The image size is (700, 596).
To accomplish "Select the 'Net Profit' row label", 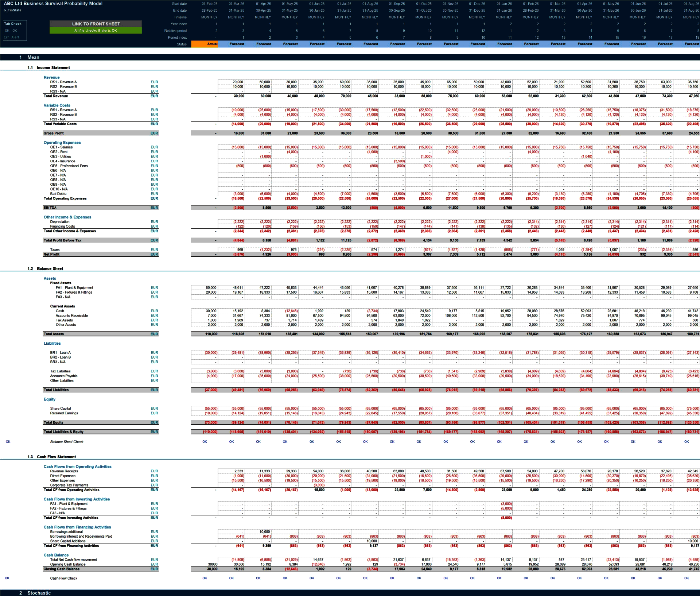I will 51,254.
